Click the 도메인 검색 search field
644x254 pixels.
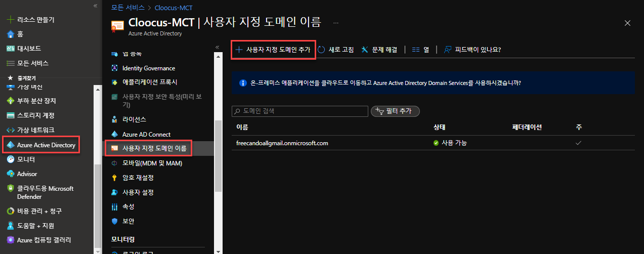pyautogui.click(x=300, y=111)
